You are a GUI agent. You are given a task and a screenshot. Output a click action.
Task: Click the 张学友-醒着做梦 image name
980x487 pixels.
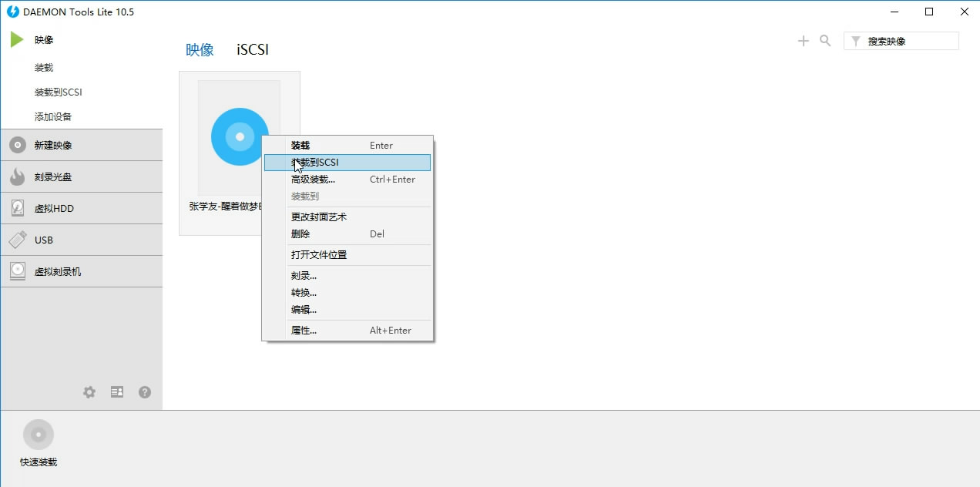(227, 207)
